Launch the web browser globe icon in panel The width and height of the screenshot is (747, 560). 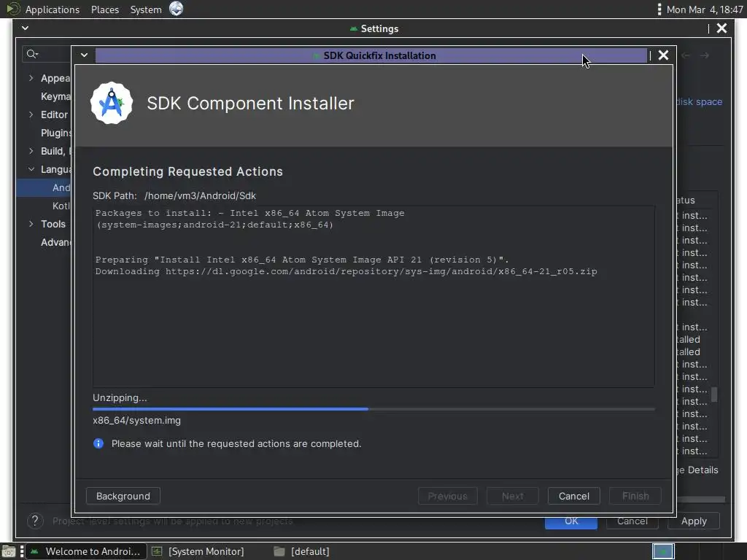coord(177,9)
